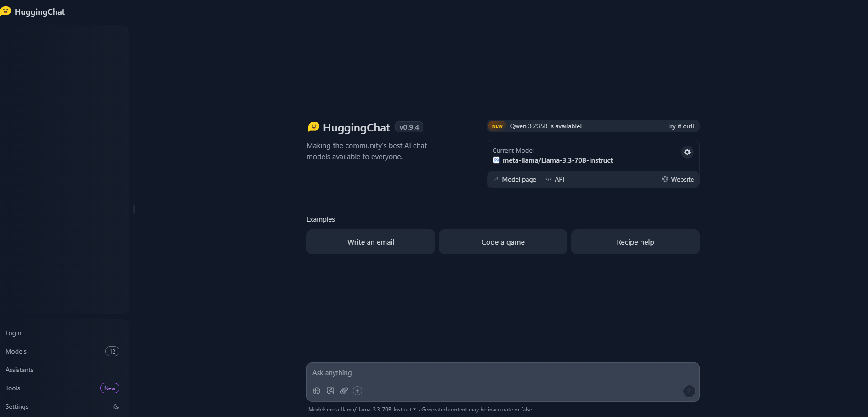
Task: Attach a file with paperclip icon
Action: click(x=344, y=391)
